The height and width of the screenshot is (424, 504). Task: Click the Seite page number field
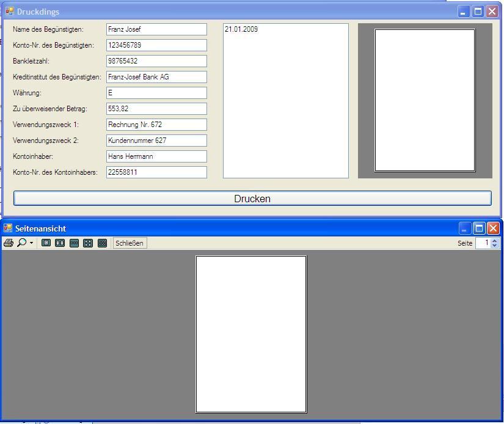(x=483, y=243)
